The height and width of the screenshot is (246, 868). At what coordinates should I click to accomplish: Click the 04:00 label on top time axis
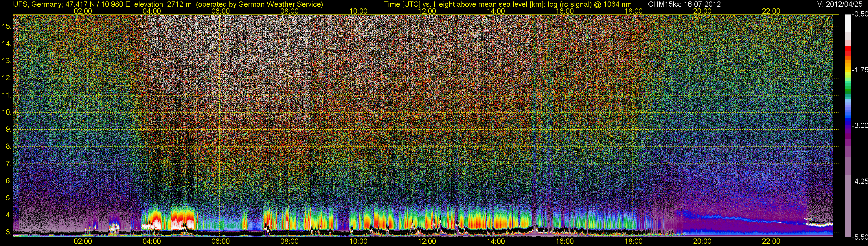tap(152, 11)
